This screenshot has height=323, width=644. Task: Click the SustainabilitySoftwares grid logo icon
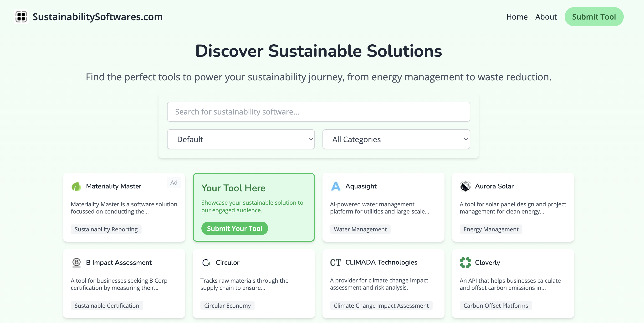click(x=21, y=17)
